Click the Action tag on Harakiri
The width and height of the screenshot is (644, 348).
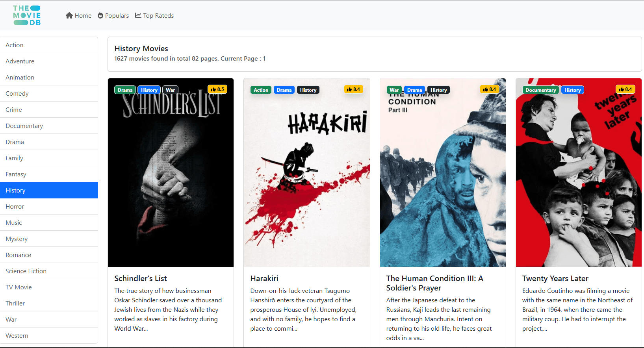pyautogui.click(x=261, y=90)
